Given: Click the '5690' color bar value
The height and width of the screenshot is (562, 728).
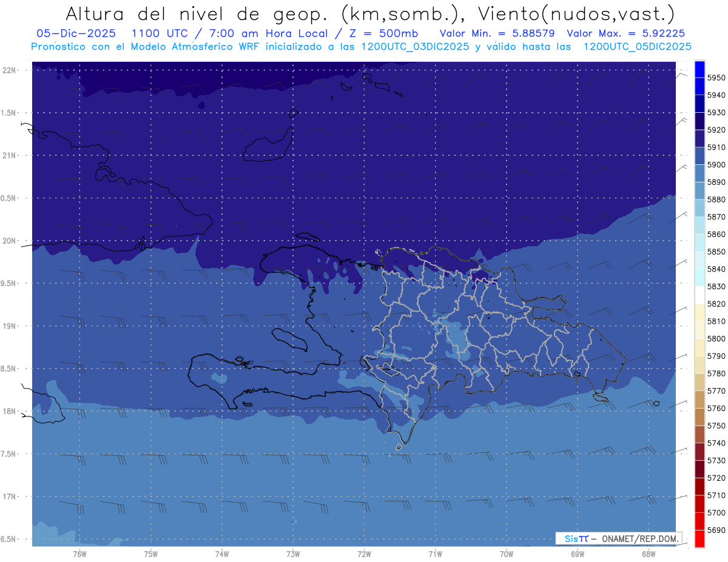Looking at the screenshot, I should (x=716, y=530).
